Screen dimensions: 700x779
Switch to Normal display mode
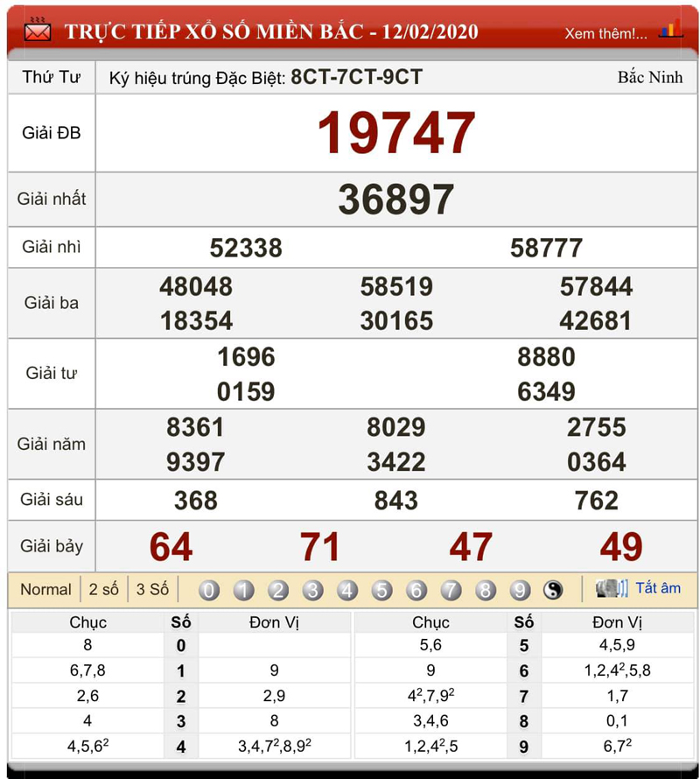[x=45, y=589]
